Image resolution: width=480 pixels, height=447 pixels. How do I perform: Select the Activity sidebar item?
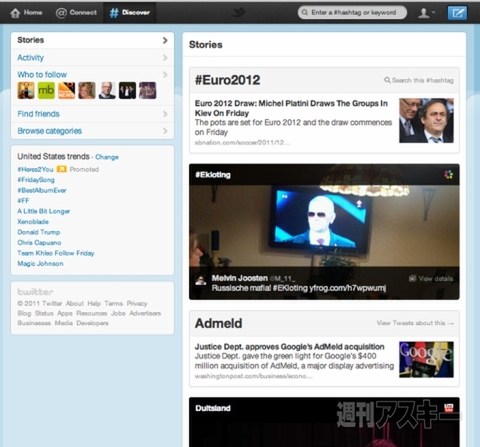tap(92, 58)
